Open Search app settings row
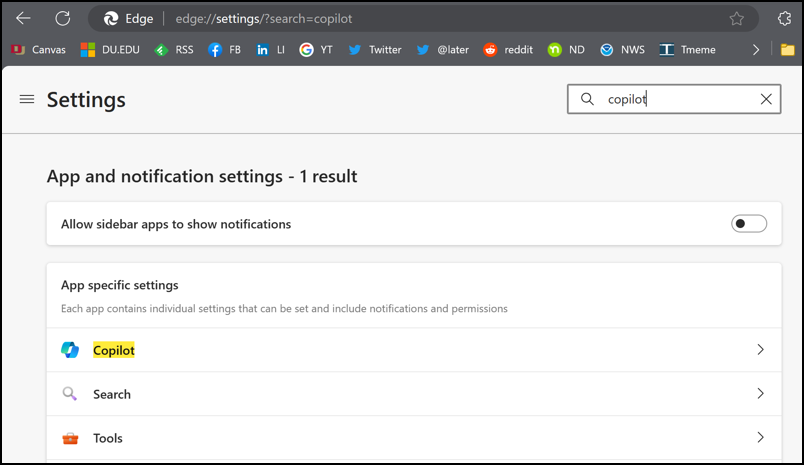Viewport: 804px width, 465px height. click(414, 394)
